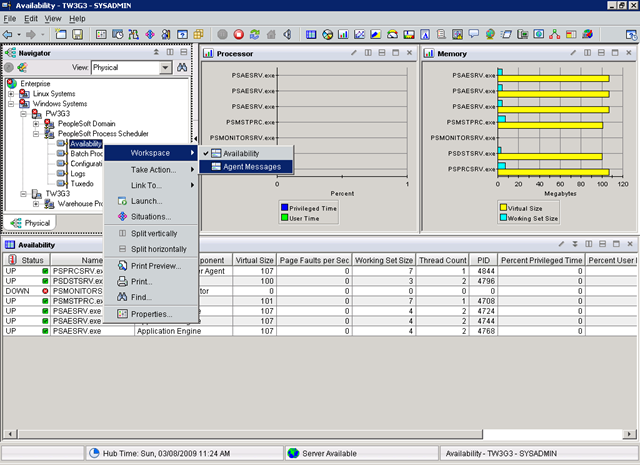This screenshot has width=640, height=465.
Task: Expand the Linux Systems tree node
Action: click(11, 93)
